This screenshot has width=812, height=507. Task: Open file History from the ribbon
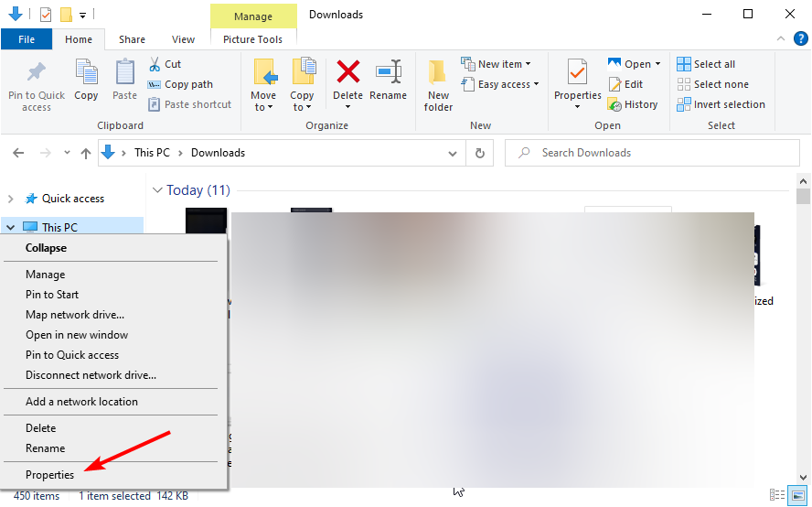coord(633,104)
